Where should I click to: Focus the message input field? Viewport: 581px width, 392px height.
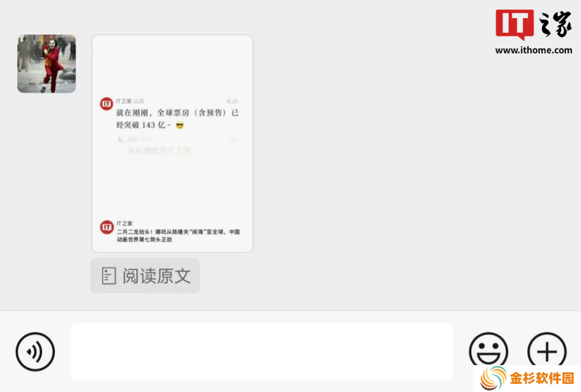pyautogui.click(x=261, y=352)
